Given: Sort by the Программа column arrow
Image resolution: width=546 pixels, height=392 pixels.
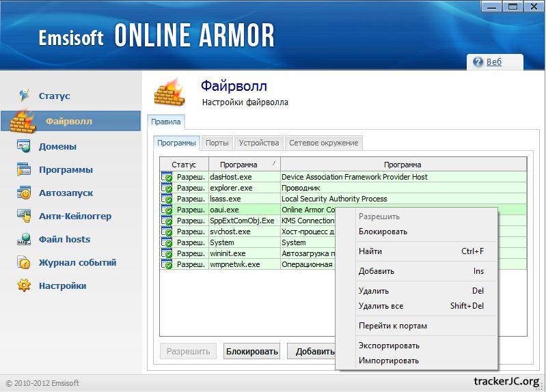Looking at the screenshot, I should pyautogui.click(x=274, y=164).
